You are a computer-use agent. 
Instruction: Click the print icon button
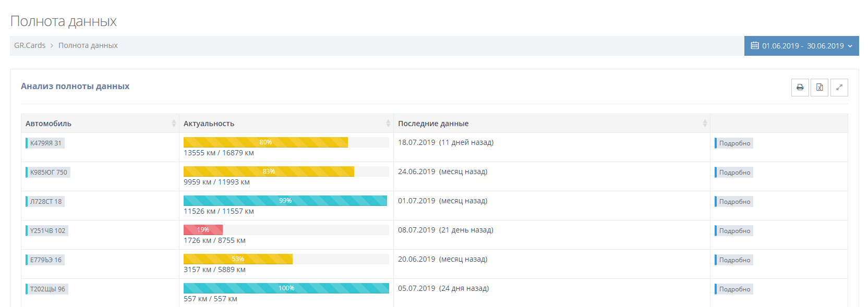click(x=800, y=88)
